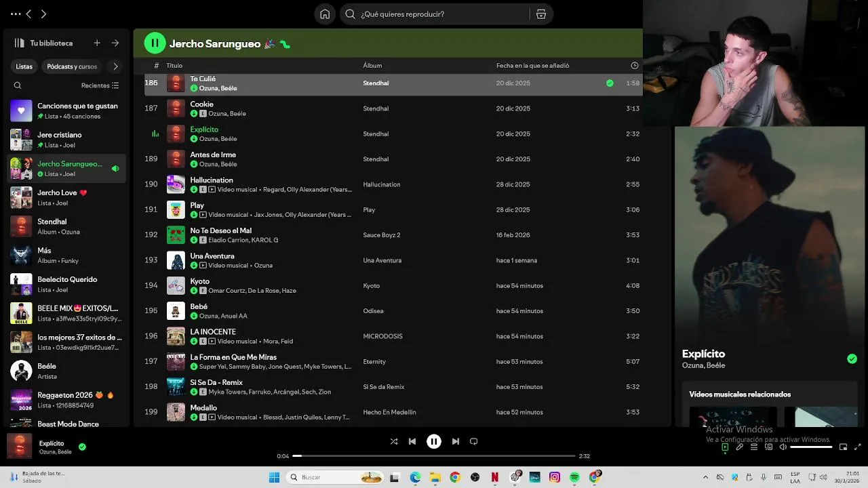The height and width of the screenshot is (488, 868).
Task: Show hidden system tray icons
Action: point(705,477)
